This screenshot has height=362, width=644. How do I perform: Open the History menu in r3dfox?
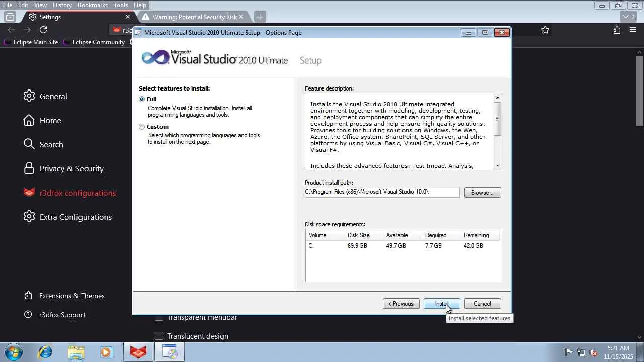coord(62,5)
